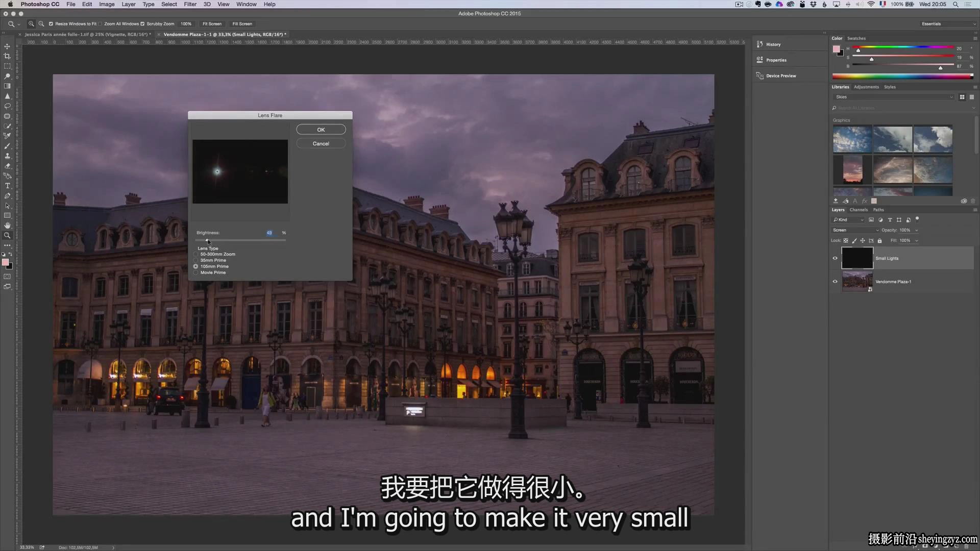Viewport: 980px width, 551px height.
Task: Click OK in Lens Flare dialog
Action: coord(321,130)
